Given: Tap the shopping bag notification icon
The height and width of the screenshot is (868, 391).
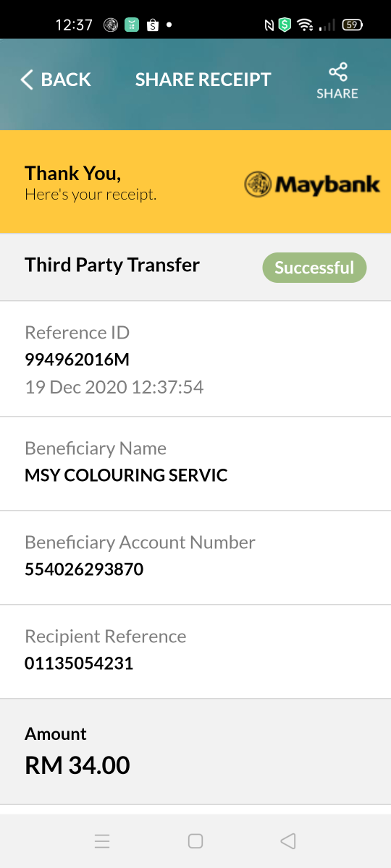Looking at the screenshot, I should pos(152,25).
